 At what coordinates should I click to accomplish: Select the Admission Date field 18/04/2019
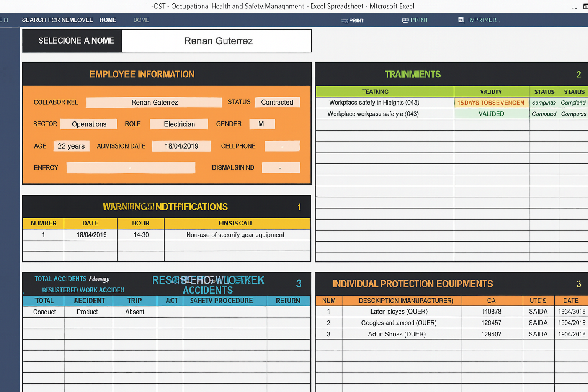[x=181, y=146]
